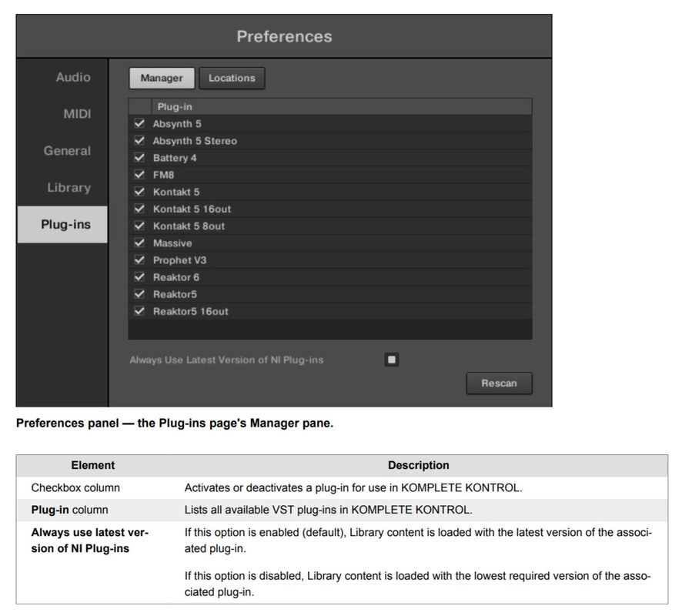
Task: Click the Description table header
Action: [x=419, y=466]
